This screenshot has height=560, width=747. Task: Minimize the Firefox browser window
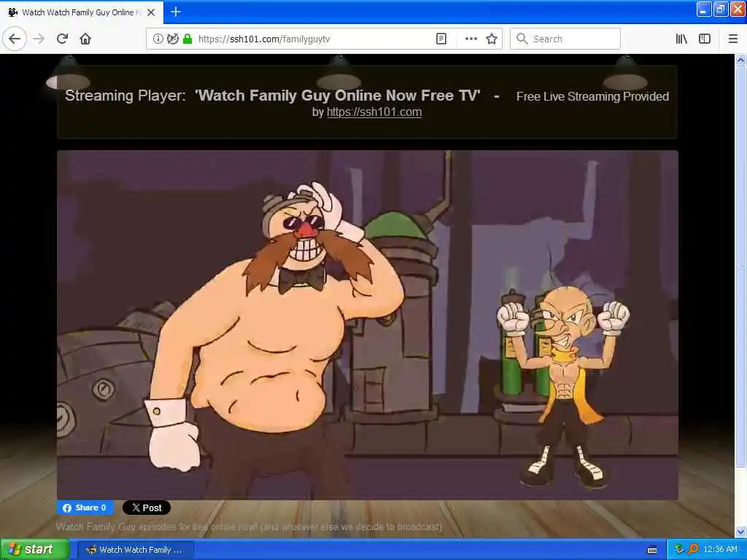pyautogui.click(x=704, y=9)
